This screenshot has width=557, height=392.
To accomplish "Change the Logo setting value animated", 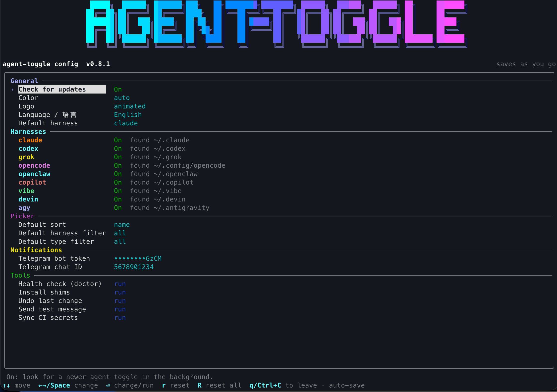I will 130,106.
